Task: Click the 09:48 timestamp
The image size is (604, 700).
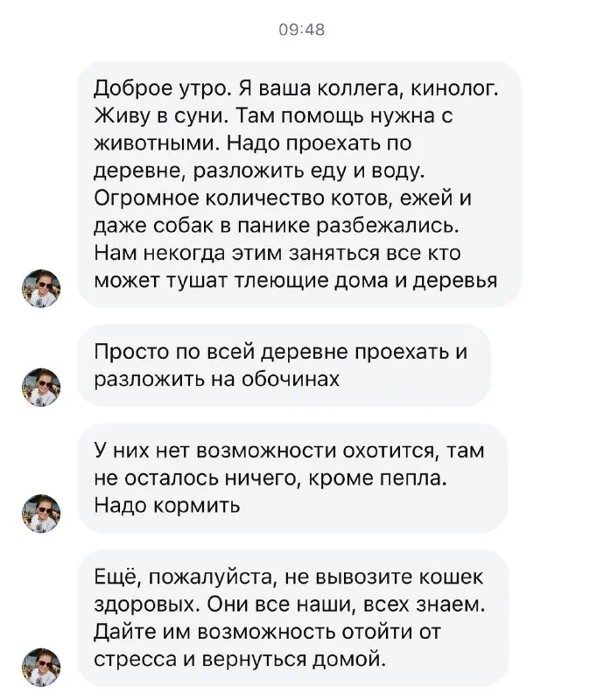Action: 301,30
